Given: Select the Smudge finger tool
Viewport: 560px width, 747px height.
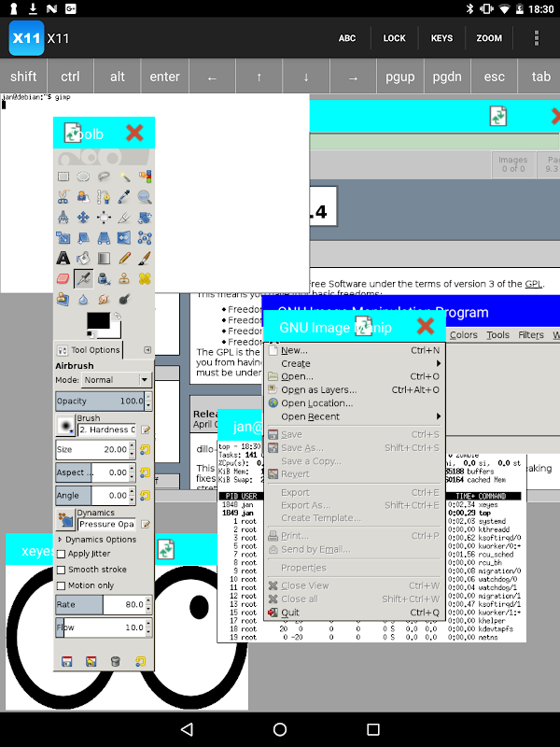Looking at the screenshot, I should (x=104, y=299).
